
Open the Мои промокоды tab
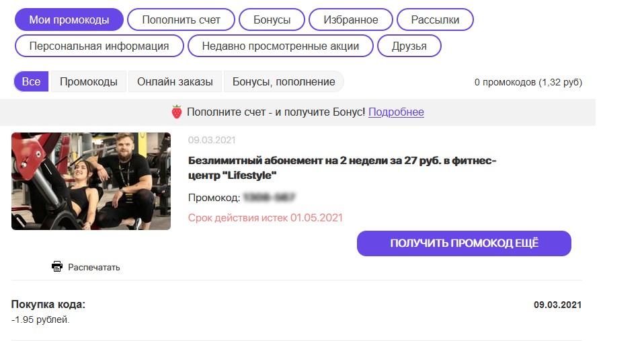pyautogui.click(x=69, y=20)
